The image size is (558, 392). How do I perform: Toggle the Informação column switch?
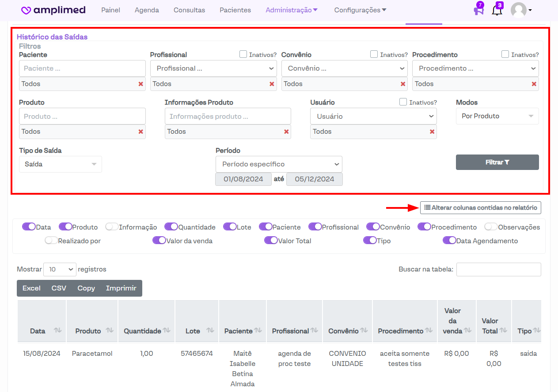click(112, 227)
